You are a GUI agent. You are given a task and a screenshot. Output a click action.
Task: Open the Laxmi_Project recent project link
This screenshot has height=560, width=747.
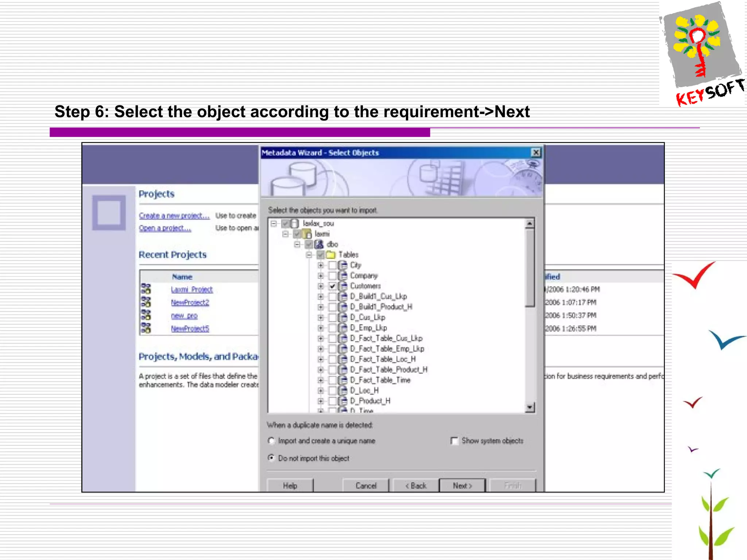pos(192,289)
